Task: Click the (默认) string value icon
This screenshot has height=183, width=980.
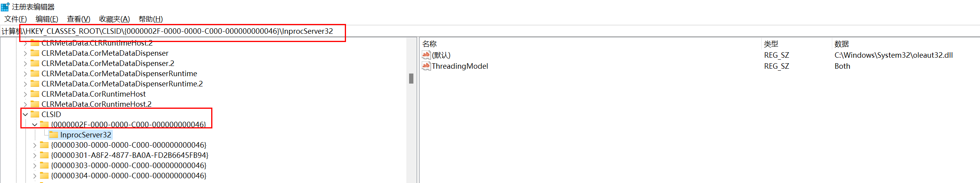Action: coord(426,55)
